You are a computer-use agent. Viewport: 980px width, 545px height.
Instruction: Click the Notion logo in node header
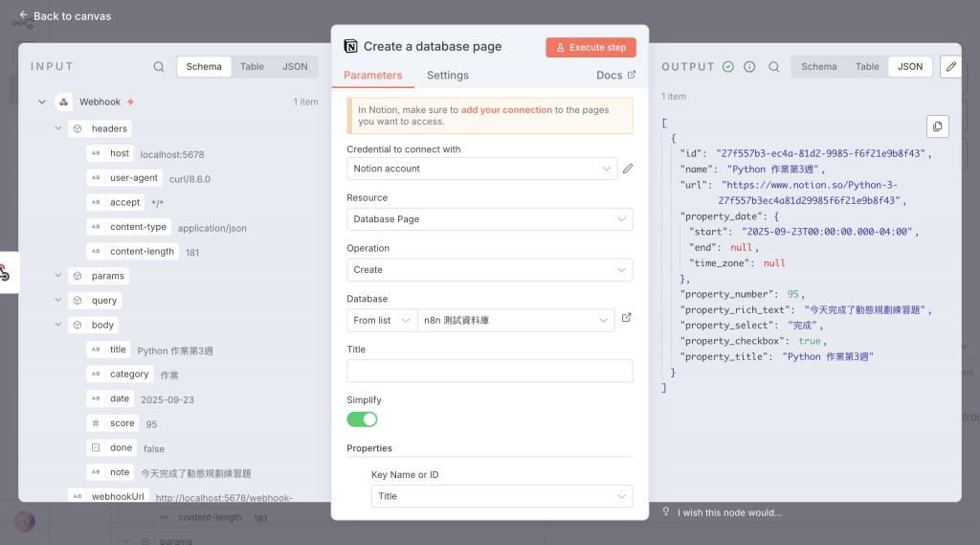coord(350,46)
